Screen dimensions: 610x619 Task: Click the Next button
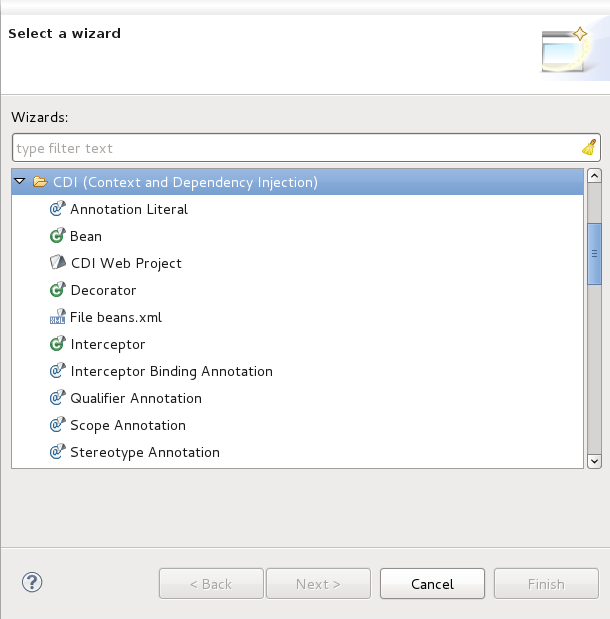pyautogui.click(x=318, y=583)
